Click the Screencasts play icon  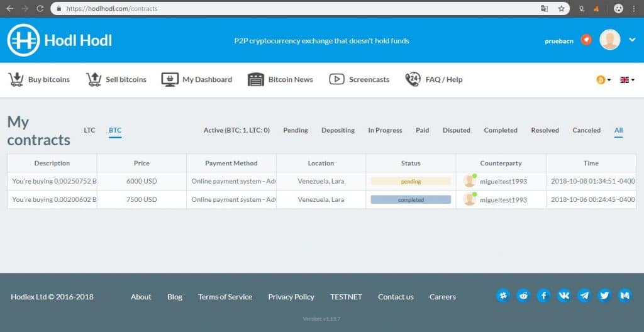[337, 79]
